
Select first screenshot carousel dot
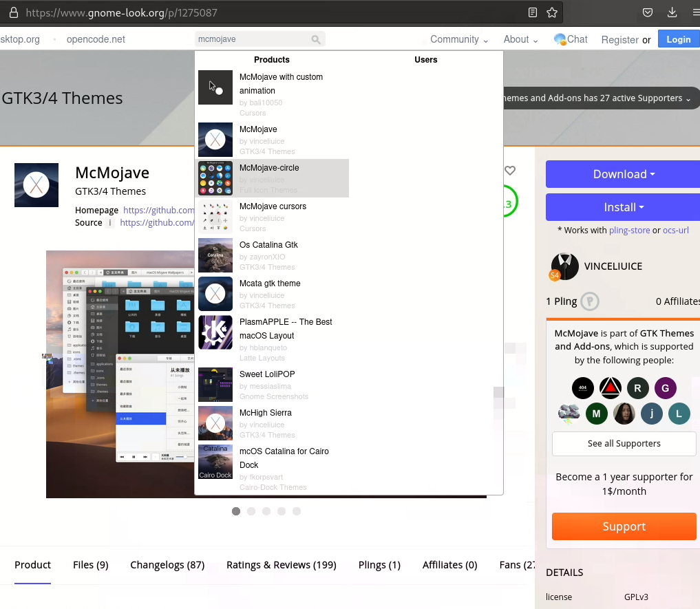[x=236, y=511]
